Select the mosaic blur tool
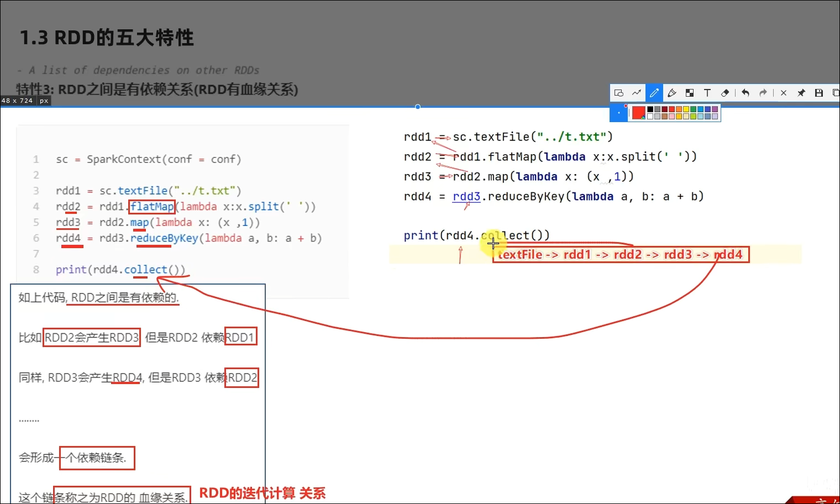Screen dimensions: 840x504 tap(690, 93)
